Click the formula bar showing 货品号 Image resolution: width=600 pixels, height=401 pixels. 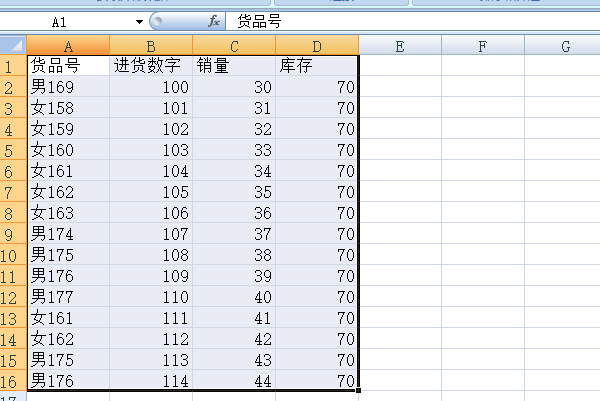coord(412,21)
